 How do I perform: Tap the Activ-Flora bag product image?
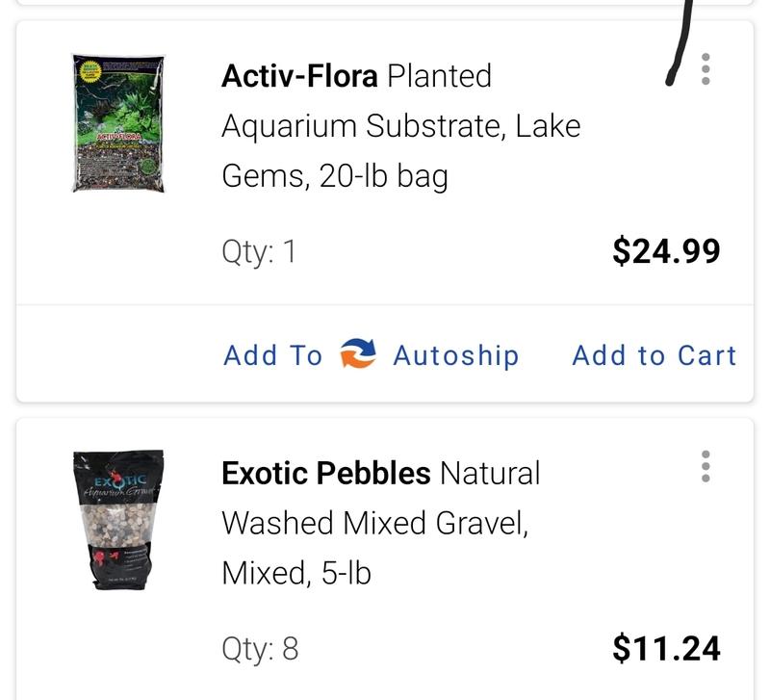(118, 123)
